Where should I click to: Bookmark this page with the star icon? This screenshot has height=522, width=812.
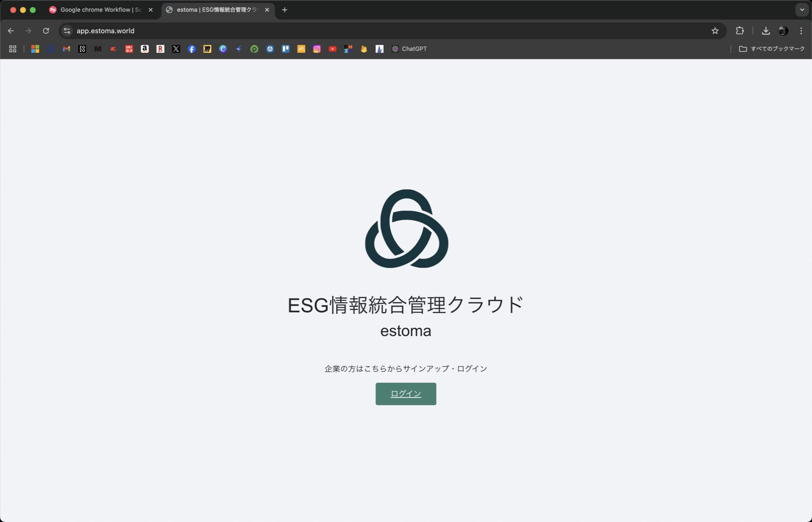[x=715, y=31]
